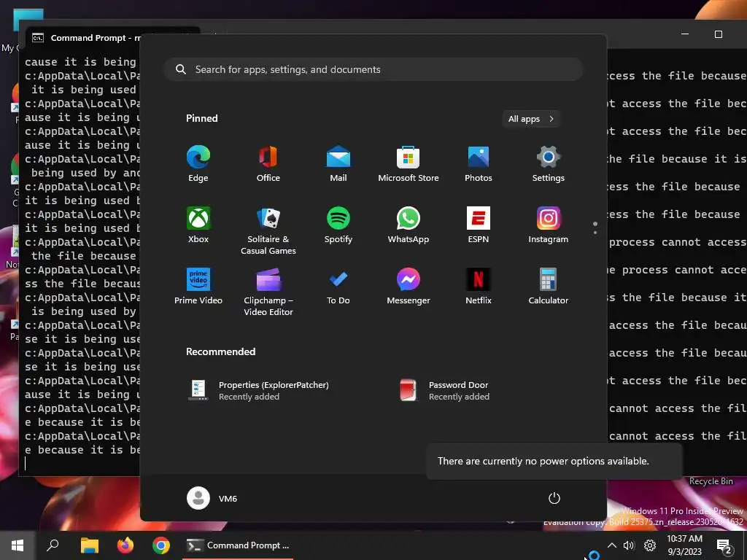The width and height of the screenshot is (747, 560).
Task: Launch Netflix
Action: click(x=479, y=286)
